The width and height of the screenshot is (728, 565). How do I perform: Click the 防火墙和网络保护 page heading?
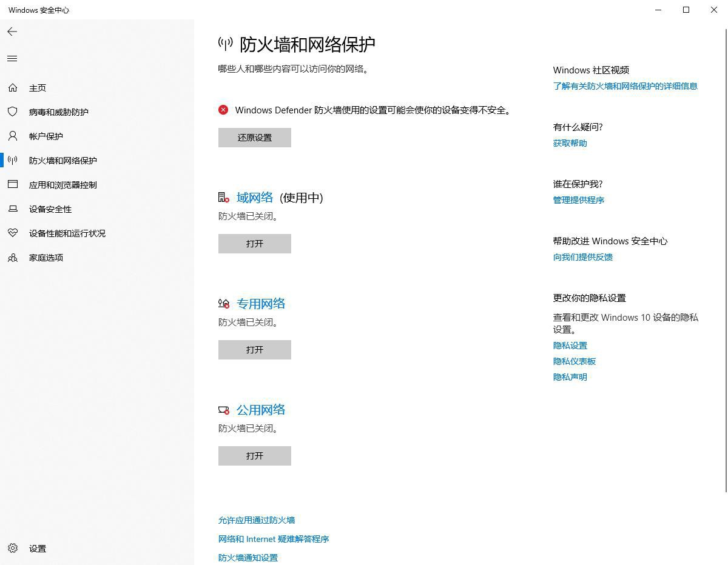308,44
